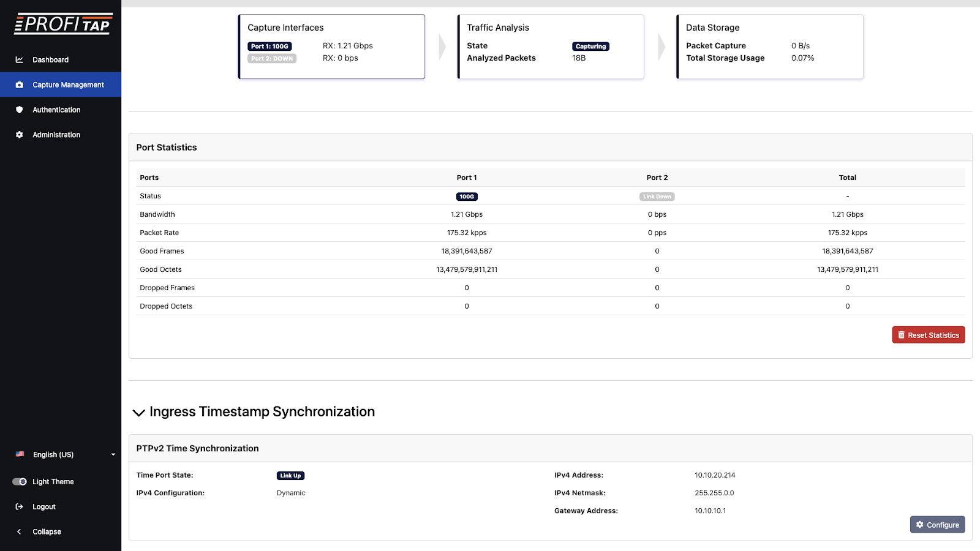Click the Authentication shield icon
The height and width of the screenshot is (551, 980).
(x=20, y=110)
